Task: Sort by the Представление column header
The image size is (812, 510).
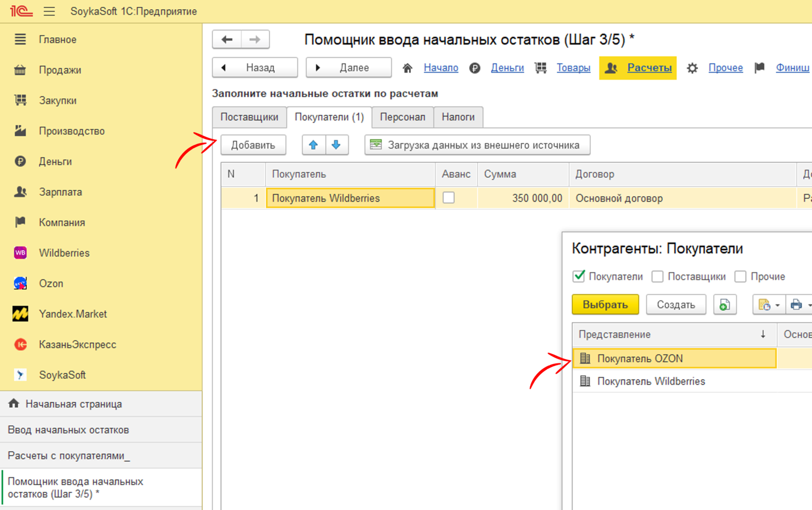Action: tap(674, 335)
